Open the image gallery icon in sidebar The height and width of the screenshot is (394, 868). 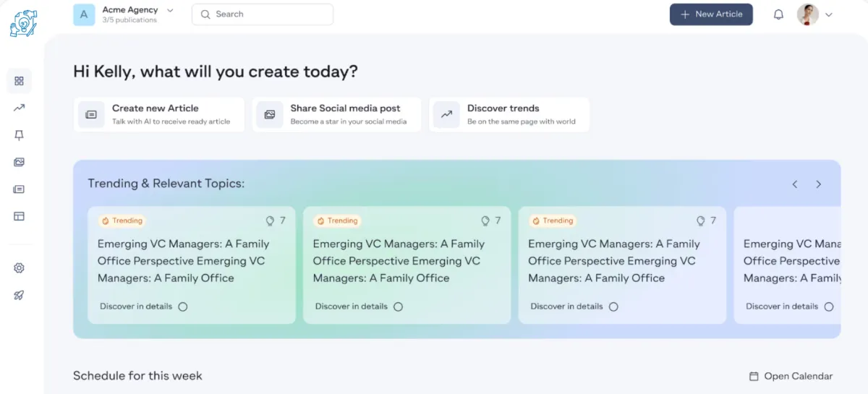click(x=19, y=162)
